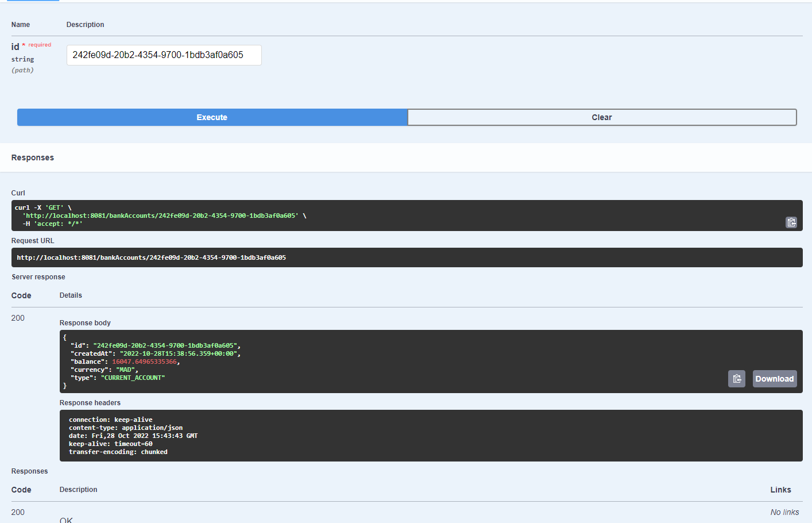812x523 pixels.
Task: Click the Responses section header
Action: (x=32, y=157)
